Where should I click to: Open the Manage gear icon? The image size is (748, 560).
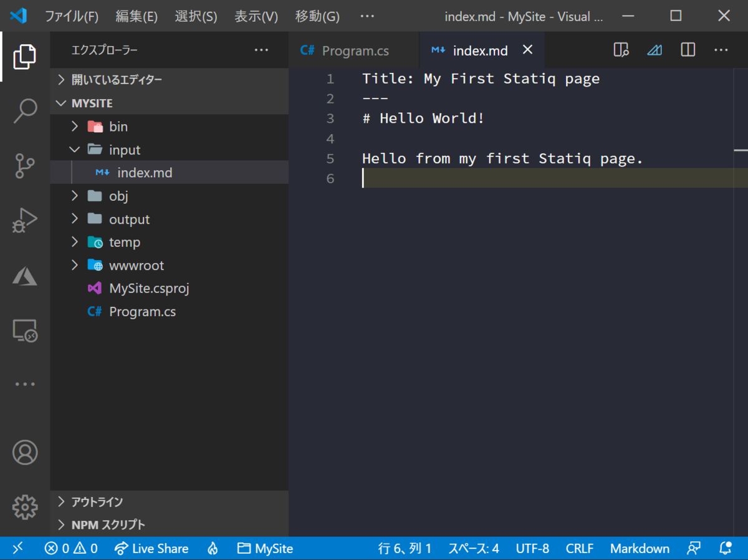pyautogui.click(x=25, y=507)
